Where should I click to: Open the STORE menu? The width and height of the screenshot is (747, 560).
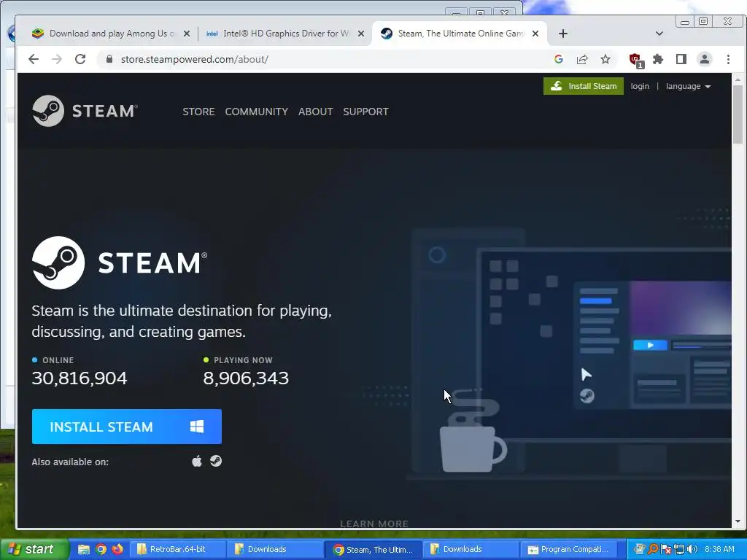coord(198,112)
